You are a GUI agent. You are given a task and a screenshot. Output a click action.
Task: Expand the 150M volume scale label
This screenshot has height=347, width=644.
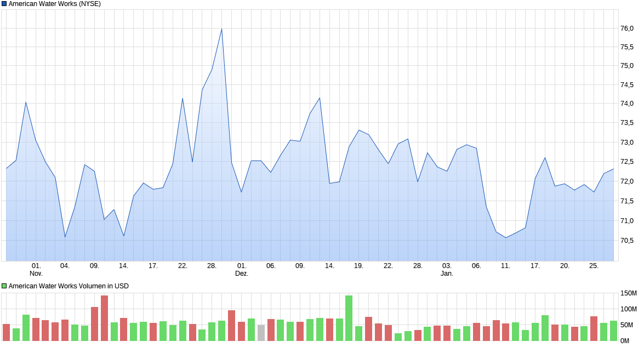click(629, 293)
